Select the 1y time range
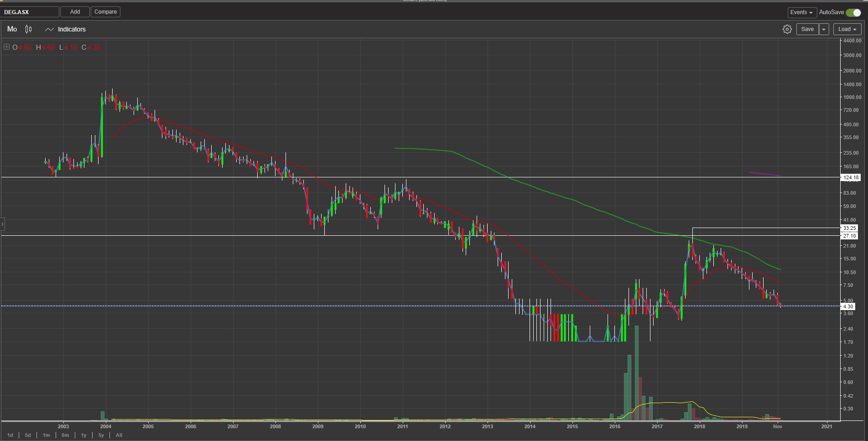Screen dimensions: 868x441 pos(83,435)
